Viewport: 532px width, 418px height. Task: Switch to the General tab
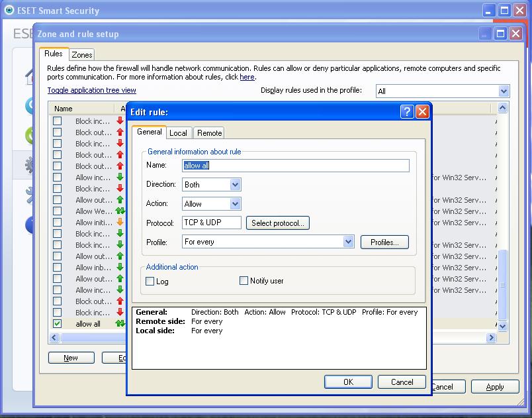(150, 132)
